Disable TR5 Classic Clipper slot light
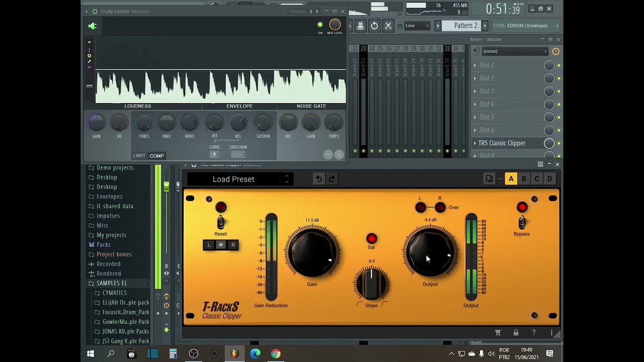644x362 pixels. point(558,144)
